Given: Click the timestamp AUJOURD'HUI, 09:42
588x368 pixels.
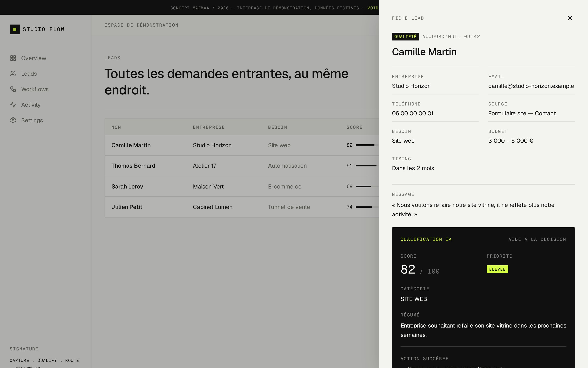Looking at the screenshot, I should coord(451,37).
